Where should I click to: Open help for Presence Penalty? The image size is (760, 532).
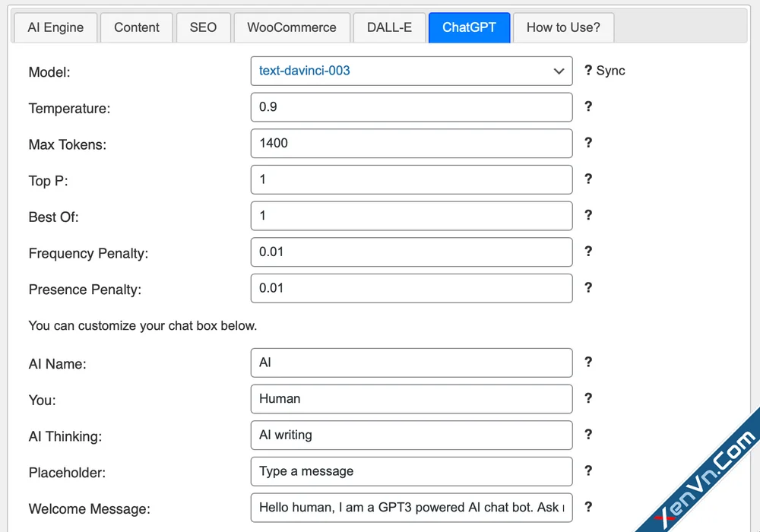point(588,288)
